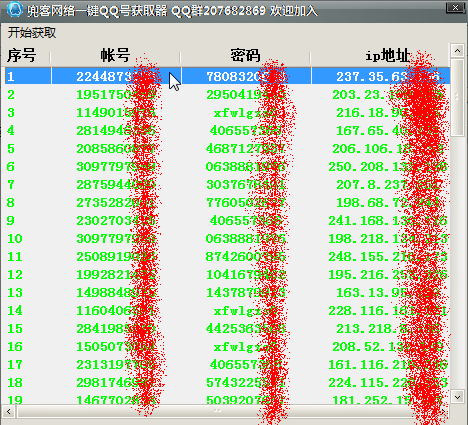Click account starting 199282 in row 12

(x=115, y=275)
